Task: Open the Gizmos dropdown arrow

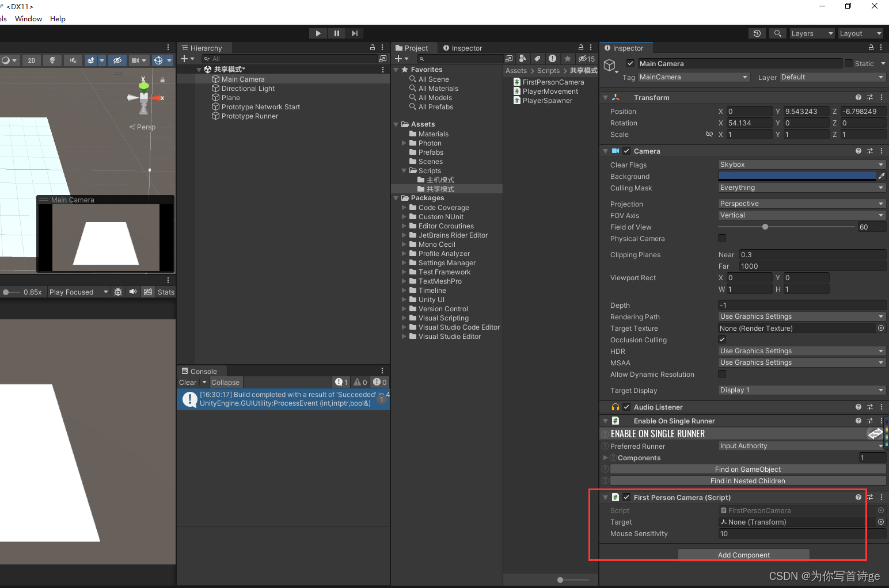Action: (169, 60)
